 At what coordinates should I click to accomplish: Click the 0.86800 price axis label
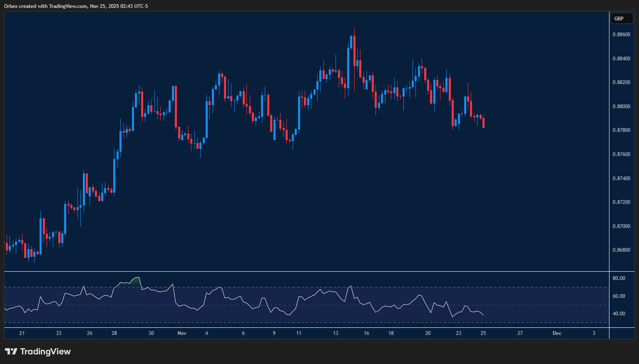(621, 250)
